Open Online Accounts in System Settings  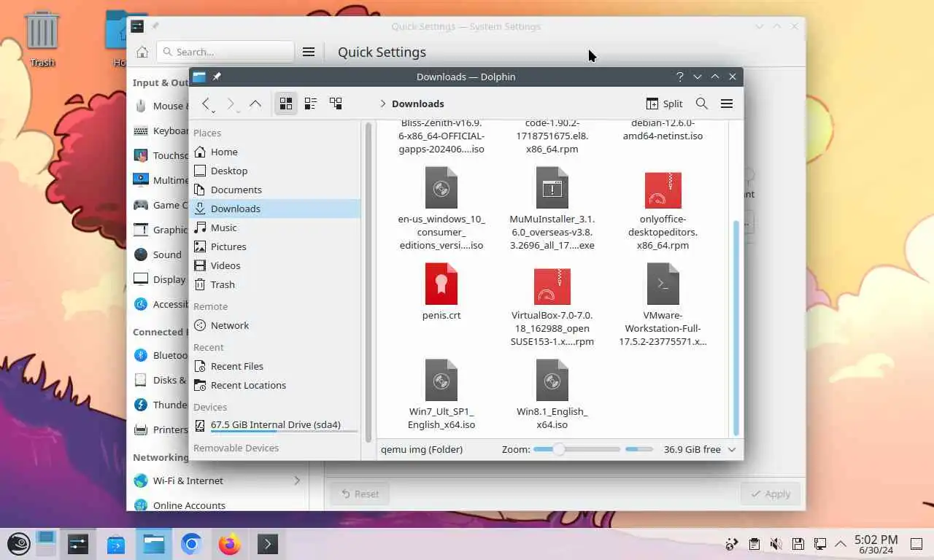click(217, 505)
